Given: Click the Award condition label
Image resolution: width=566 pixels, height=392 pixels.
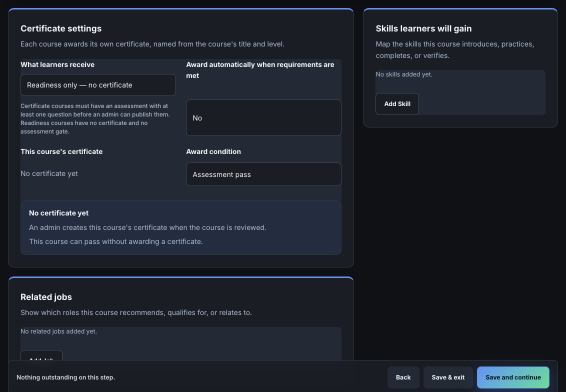Looking at the screenshot, I should pos(213,151).
